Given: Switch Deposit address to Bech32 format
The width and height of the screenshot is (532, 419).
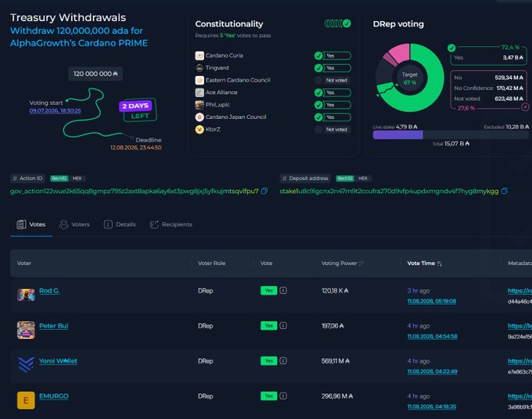Looking at the screenshot, I should 345,178.
